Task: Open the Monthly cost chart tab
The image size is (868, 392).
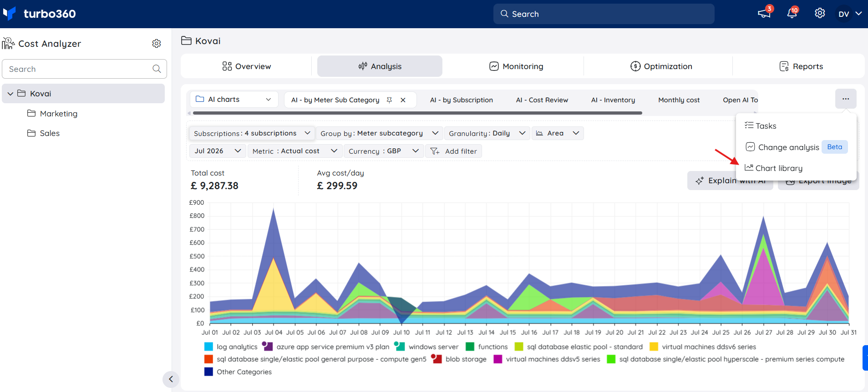Action: [x=679, y=100]
